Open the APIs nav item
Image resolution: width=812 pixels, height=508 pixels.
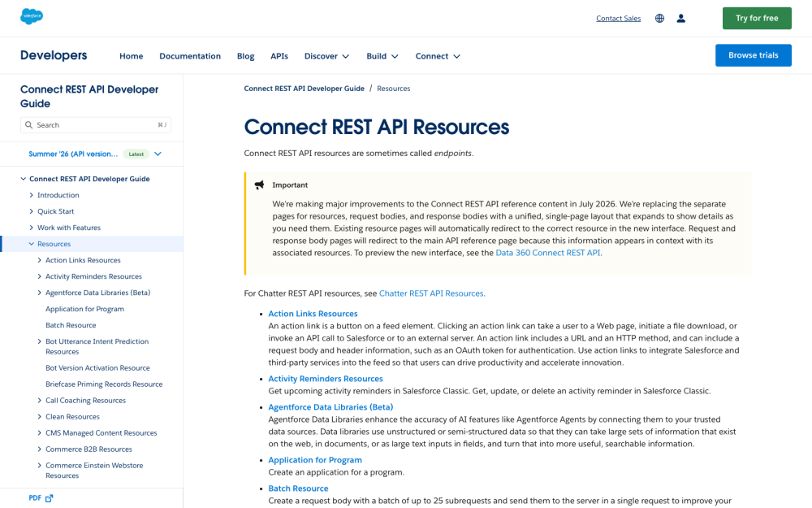pos(279,56)
